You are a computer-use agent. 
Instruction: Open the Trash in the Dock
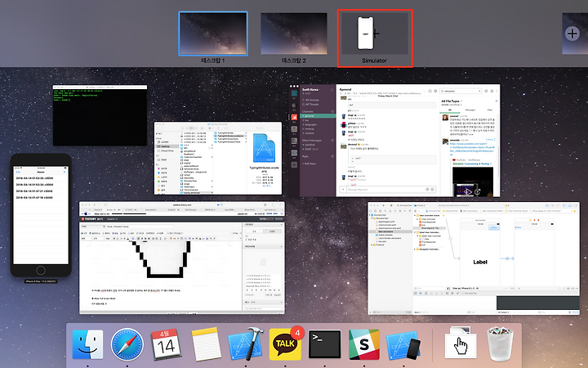tap(499, 343)
